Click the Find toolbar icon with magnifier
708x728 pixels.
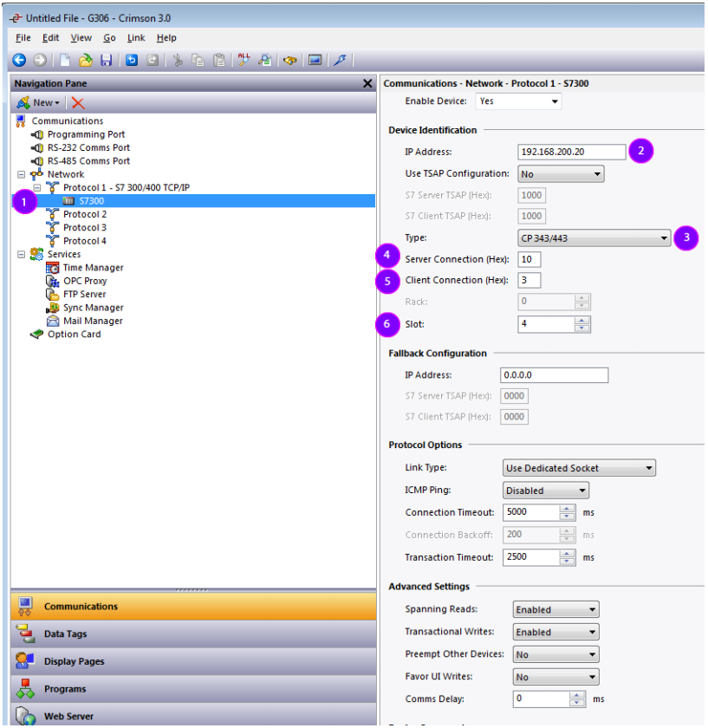[265, 60]
